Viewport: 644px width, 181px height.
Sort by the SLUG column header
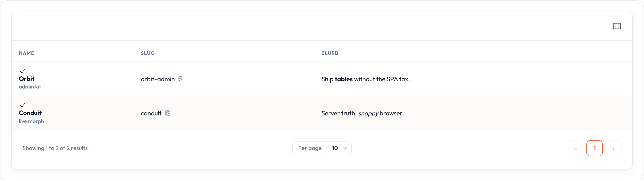(148, 53)
